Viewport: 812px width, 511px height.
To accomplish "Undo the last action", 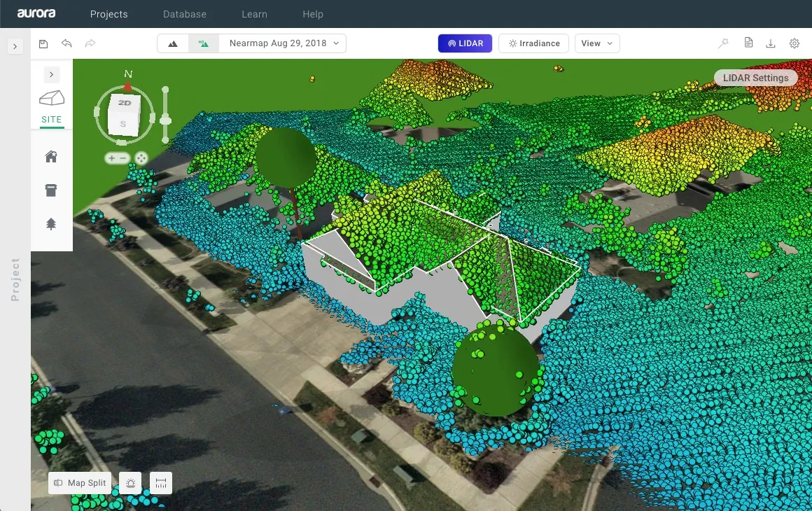I will [66, 43].
